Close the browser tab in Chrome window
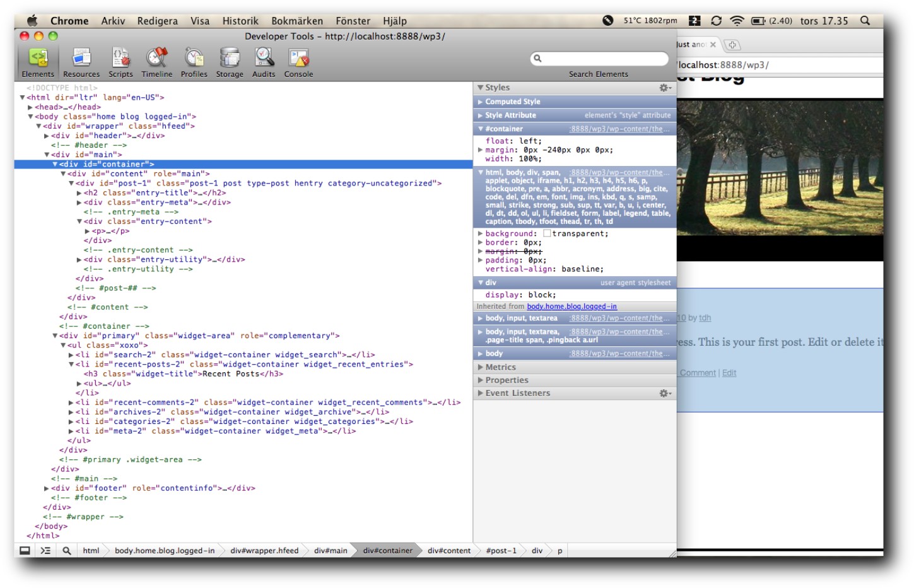 click(x=713, y=45)
